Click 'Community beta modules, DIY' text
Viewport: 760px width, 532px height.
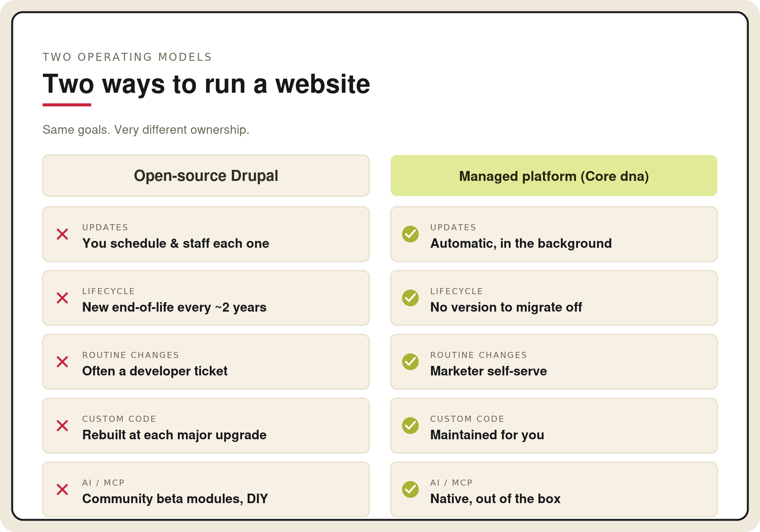(175, 499)
